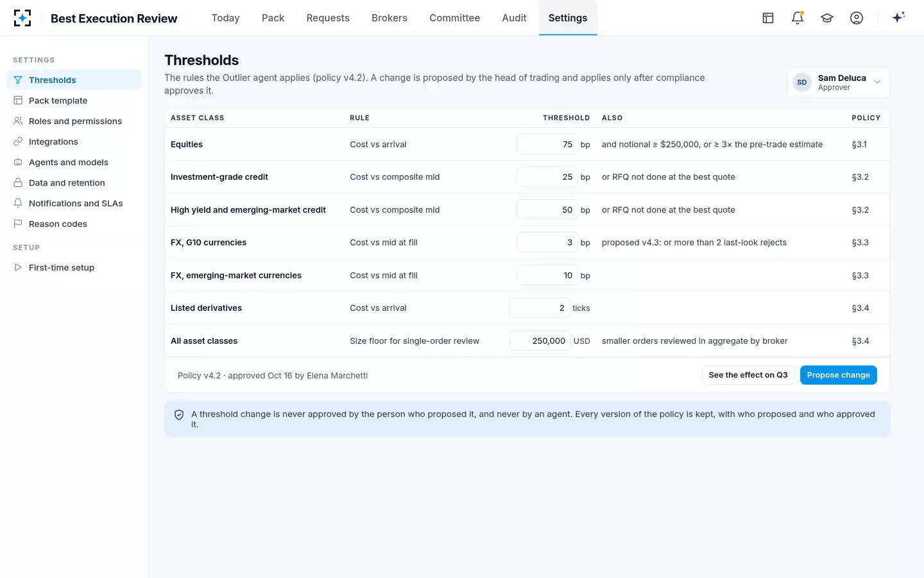Viewport: 924px width, 578px height.
Task: Click "smaller orders reviewed in aggregate by broker"
Action: 695,341
